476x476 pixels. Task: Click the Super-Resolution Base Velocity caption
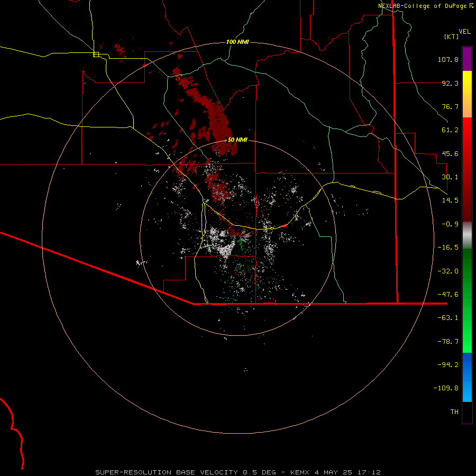pos(237,472)
